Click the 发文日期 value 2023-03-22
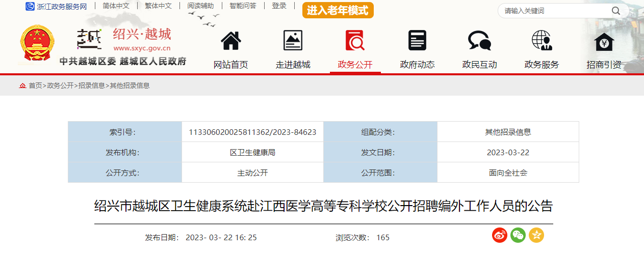This screenshot has width=644, height=257. (508, 152)
